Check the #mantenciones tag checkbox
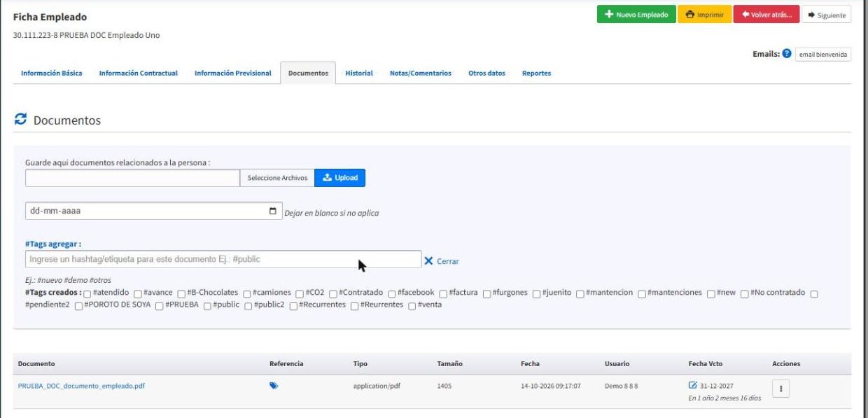Image resolution: width=868 pixels, height=418 pixels. [642, 293]
